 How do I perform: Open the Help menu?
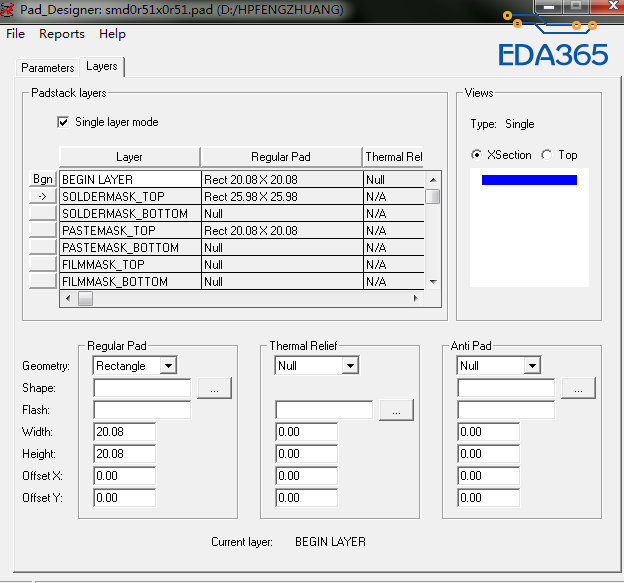pyautogui.click(x=112, y=34)
